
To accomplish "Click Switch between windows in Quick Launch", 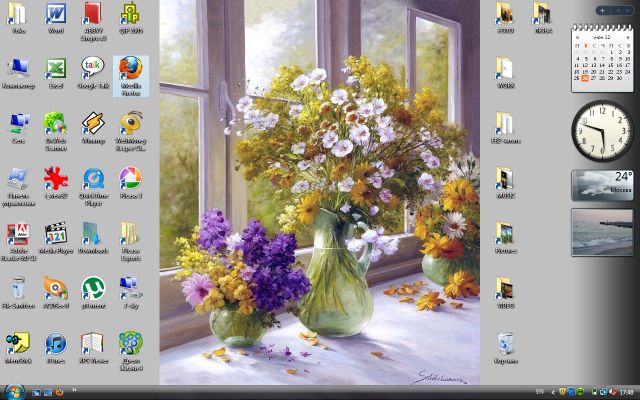I will pyautogui.click(x=48, y=393).
